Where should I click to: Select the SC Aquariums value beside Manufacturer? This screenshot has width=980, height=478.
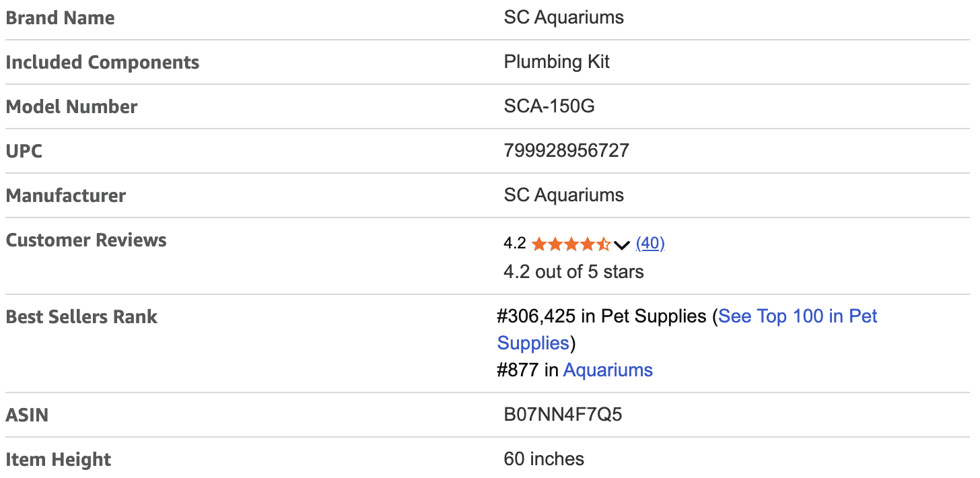pos(563,195)
